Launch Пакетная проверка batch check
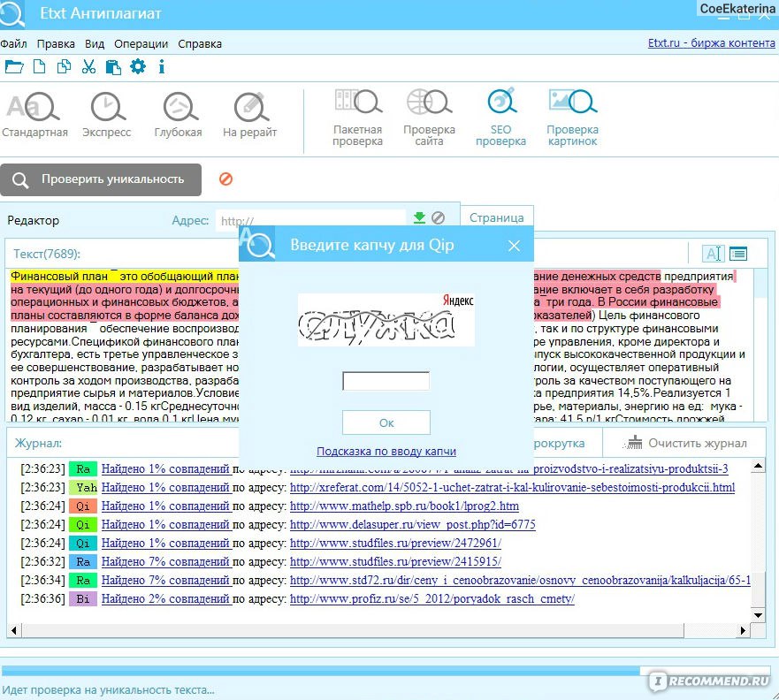Viewport: 779px width, 700px height. point(358,118)
